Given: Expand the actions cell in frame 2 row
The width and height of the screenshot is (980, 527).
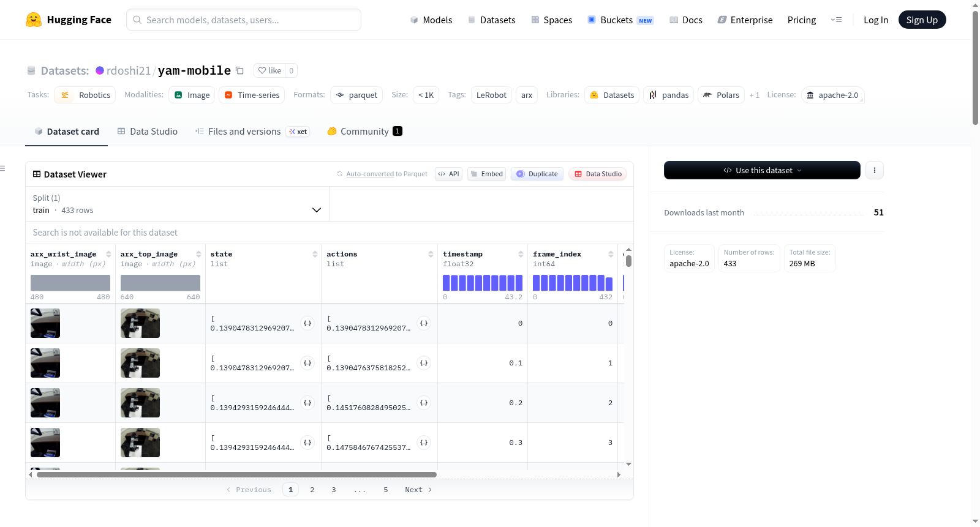Looking at the screenshot, I should point(424,403).
